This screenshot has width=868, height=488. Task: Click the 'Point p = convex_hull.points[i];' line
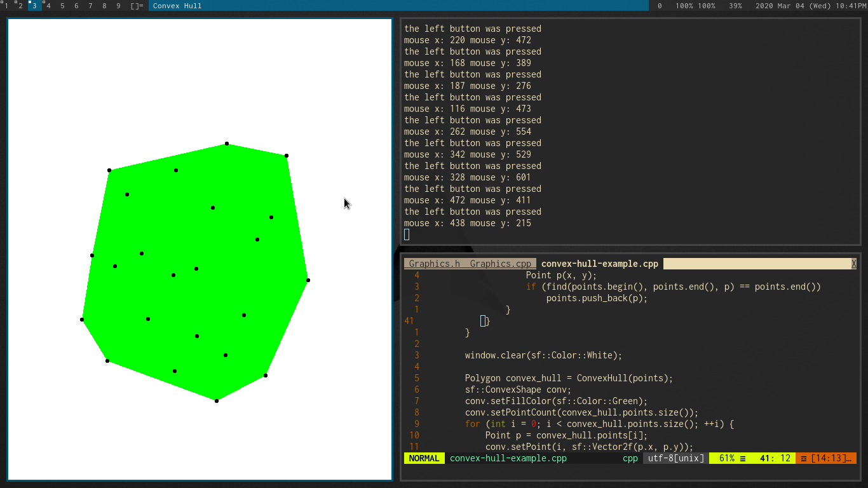(567, 435)
